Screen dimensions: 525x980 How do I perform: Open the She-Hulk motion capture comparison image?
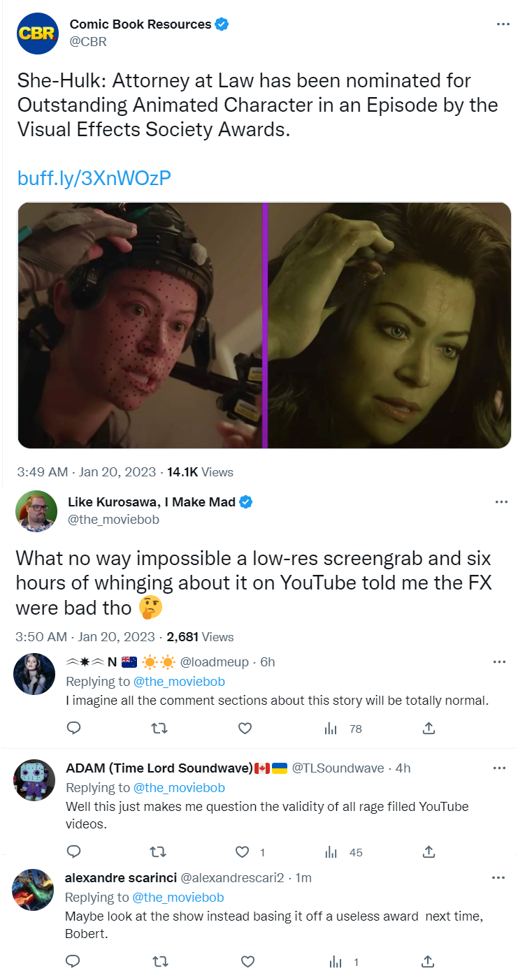pyautogui.click(x=264, y=326)
